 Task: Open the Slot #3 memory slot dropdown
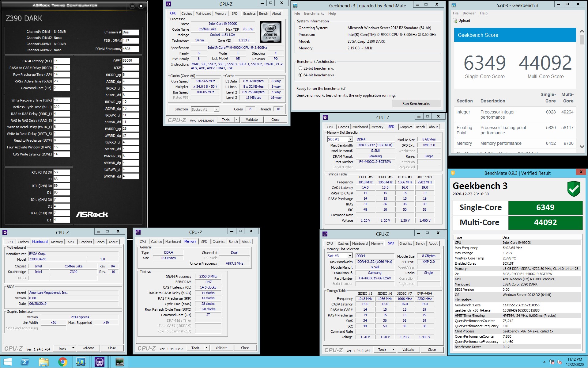point(350,256)
